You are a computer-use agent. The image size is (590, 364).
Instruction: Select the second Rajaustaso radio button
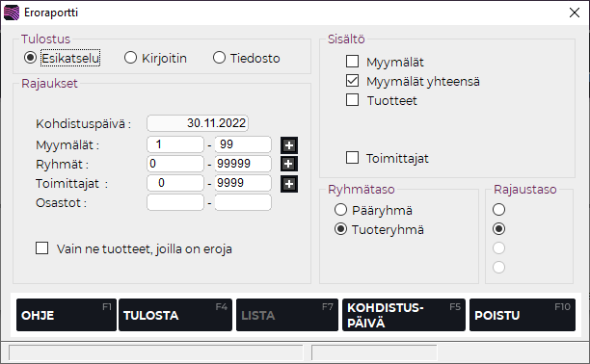tap(499, 229)
